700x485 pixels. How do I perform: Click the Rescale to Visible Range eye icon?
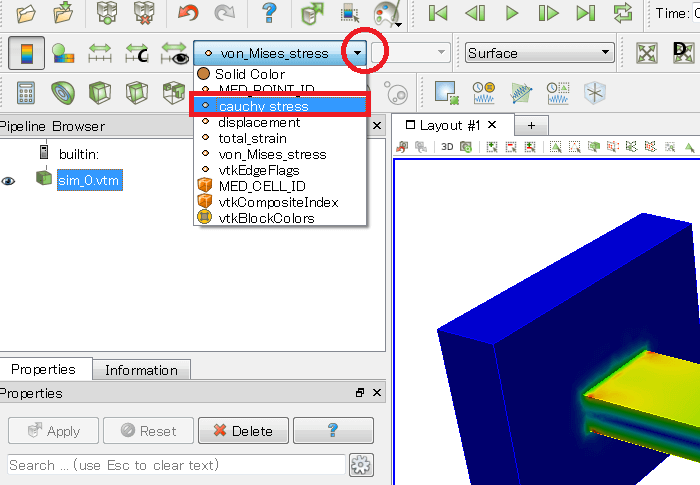coord(175,53)
